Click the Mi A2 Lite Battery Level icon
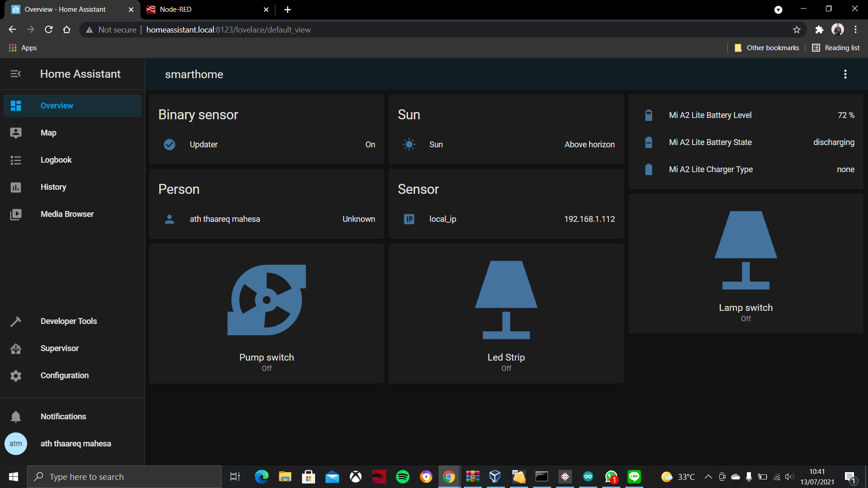The height and width of the screenshot is (488, 868). pyautogui.click(x=649, y=115)
